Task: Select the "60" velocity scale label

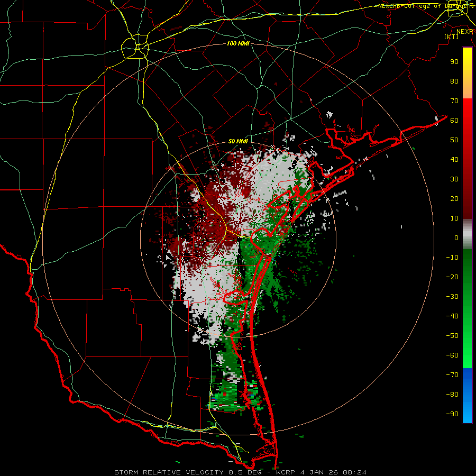Action: tap(454, 120)
